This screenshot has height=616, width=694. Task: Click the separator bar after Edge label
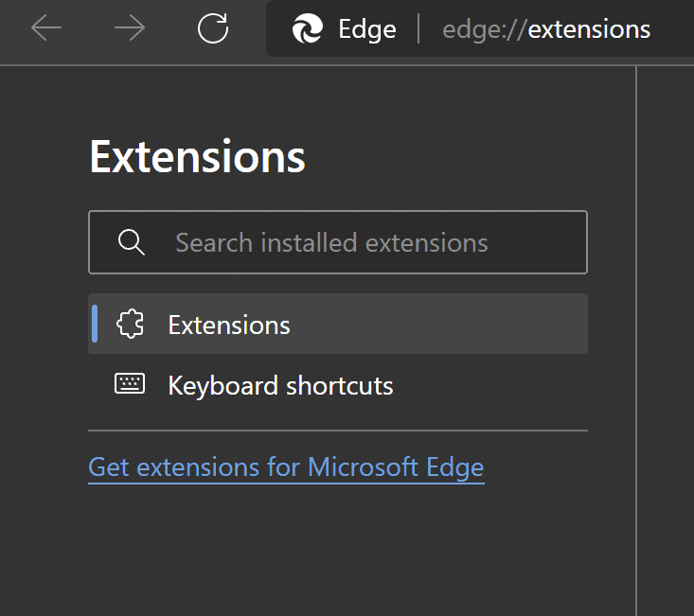click(418, 29)
